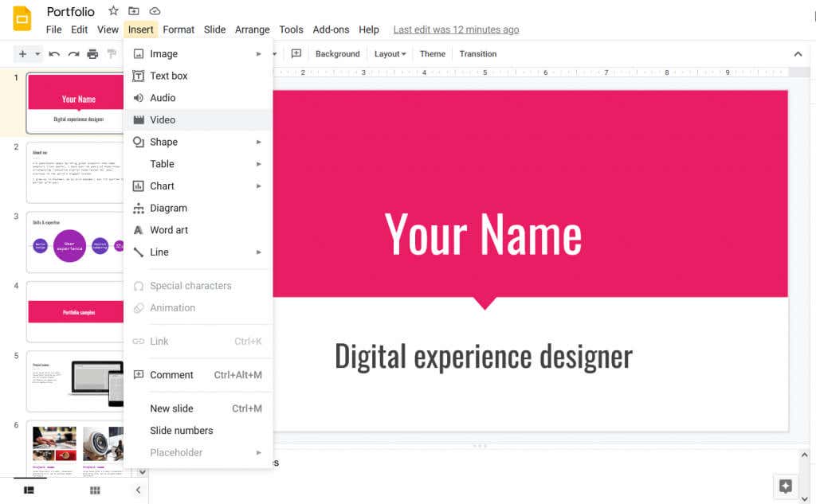The height and width of the screenshot is (504, 816).
Task: Click the Redo icon in the toolbar
Action: click(73, 54)
